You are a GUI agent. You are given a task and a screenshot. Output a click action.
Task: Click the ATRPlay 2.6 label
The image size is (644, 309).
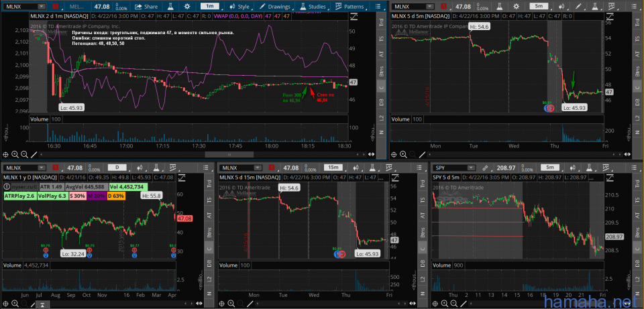(x=19, y=196)
